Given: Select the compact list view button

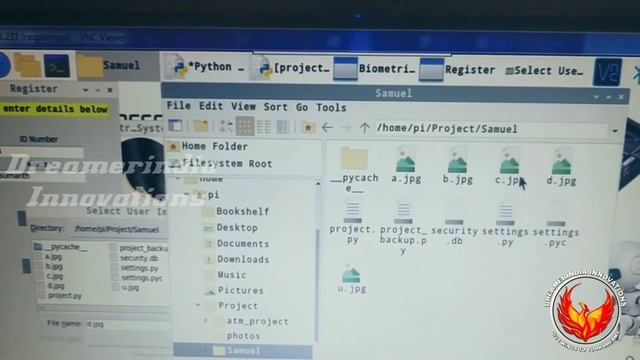Looking at the screenshot, I should [x=264, y=127].
